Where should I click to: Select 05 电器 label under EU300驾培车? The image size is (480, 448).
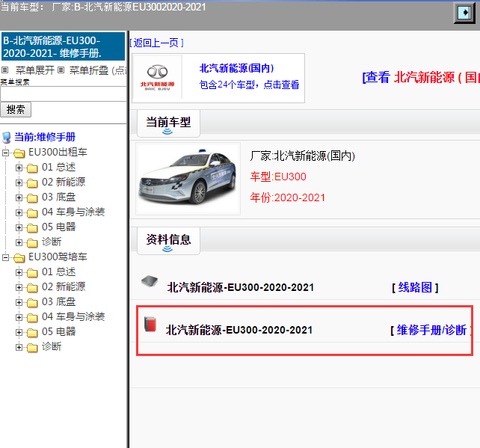click(58, 331)
